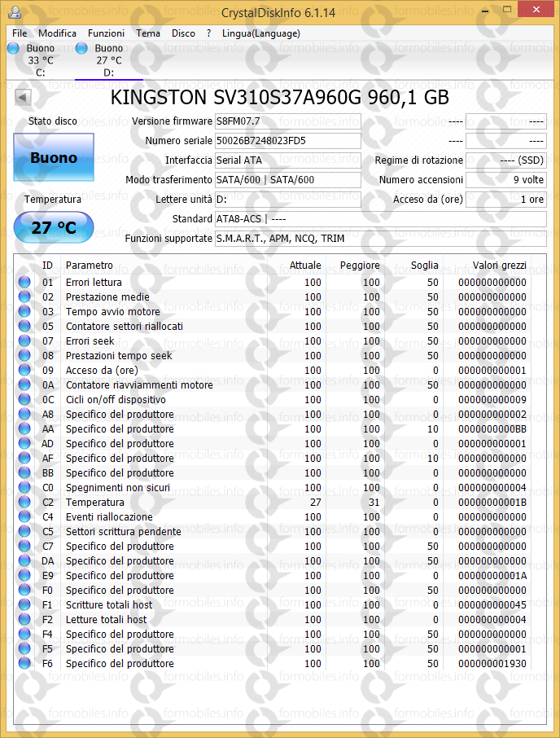Click status orb for Eventi riallocazione row
This screenshot has height=738, width=560.
[x=24, y=517]
